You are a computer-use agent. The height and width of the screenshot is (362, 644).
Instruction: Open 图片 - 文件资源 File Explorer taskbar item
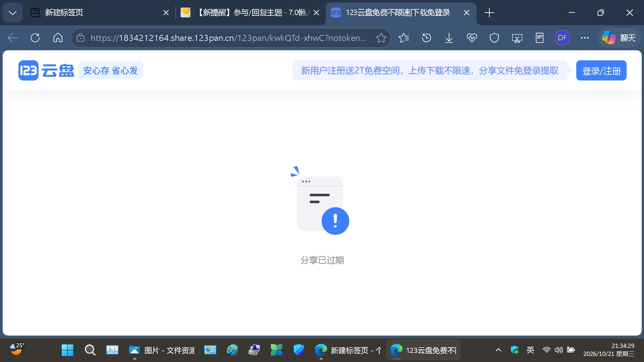162,350
